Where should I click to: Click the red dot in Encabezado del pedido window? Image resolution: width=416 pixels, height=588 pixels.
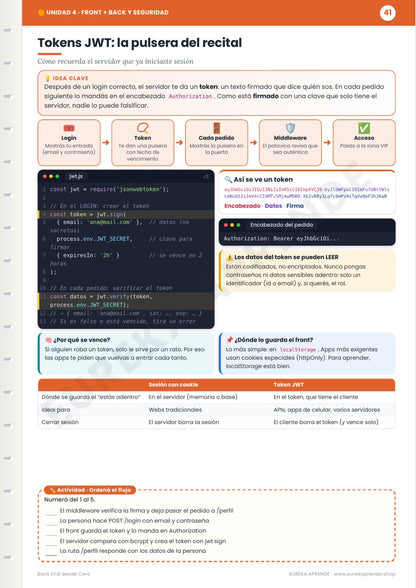(226, 225)
